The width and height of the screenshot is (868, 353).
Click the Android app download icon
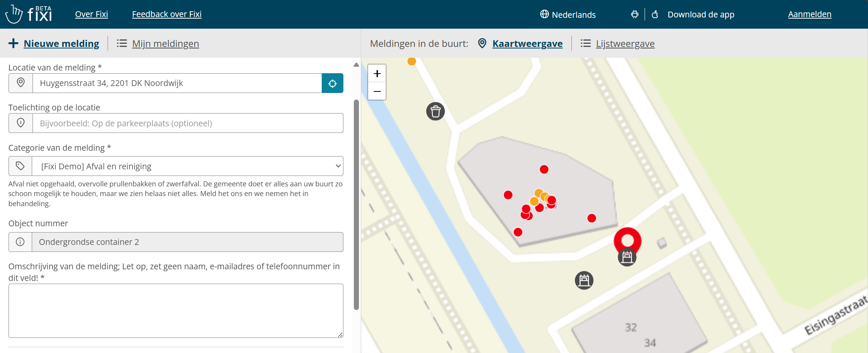(635, 14)
